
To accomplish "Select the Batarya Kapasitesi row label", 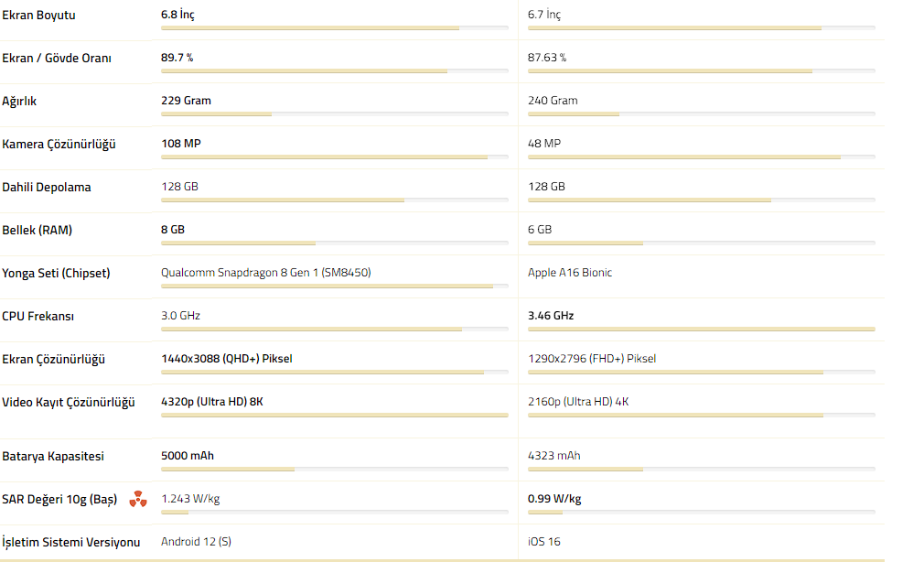I will pos(53,456).
